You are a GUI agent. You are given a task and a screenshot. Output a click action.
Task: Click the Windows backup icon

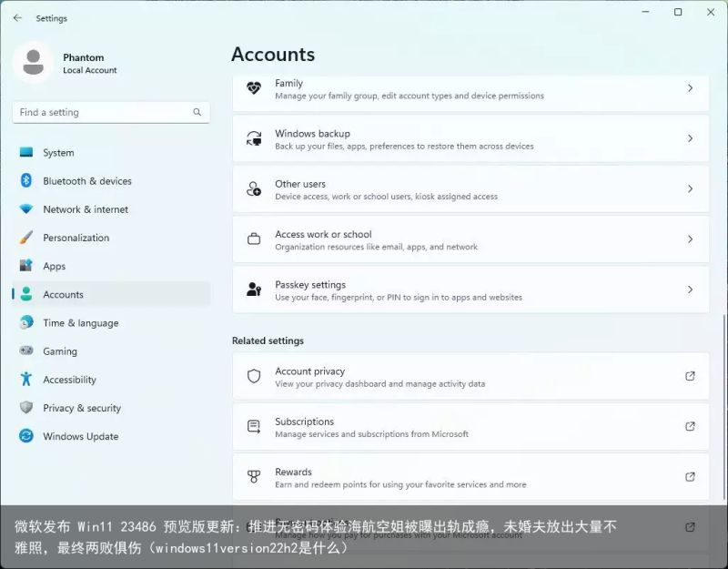coord(254,138)
